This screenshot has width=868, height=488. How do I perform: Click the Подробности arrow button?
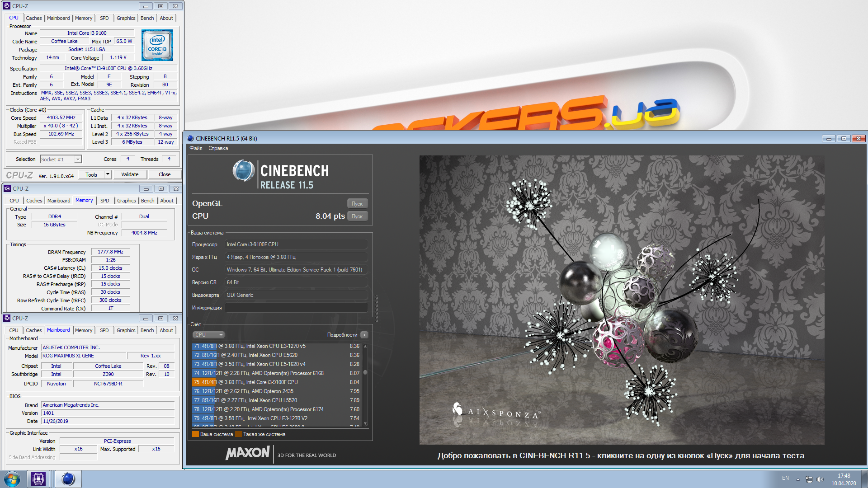tap(364, 335)
